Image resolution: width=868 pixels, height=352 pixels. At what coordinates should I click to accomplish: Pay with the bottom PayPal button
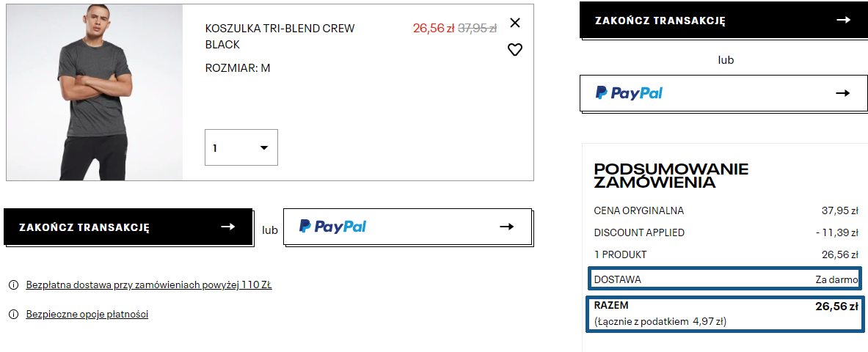pyautogui.click(x=406, y=227)
